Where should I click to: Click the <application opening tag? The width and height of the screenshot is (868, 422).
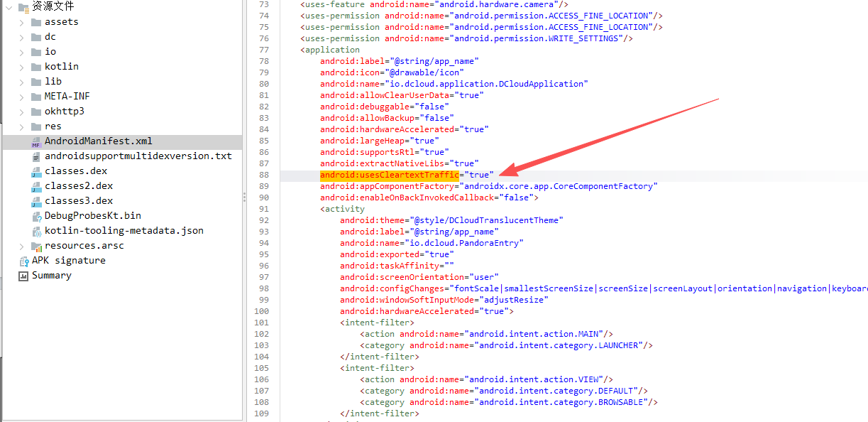pos(330,50)
